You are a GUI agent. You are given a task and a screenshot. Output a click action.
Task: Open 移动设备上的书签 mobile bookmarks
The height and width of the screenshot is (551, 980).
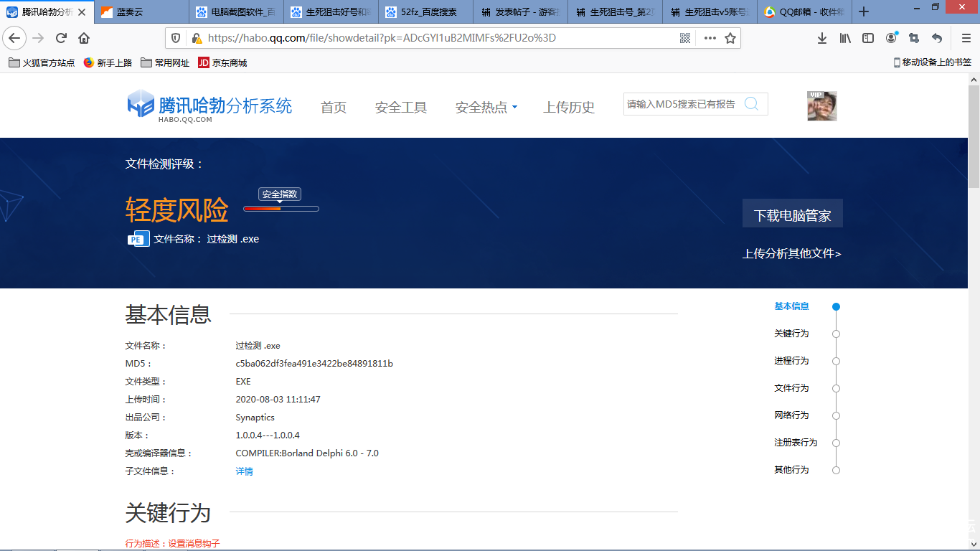933,63
